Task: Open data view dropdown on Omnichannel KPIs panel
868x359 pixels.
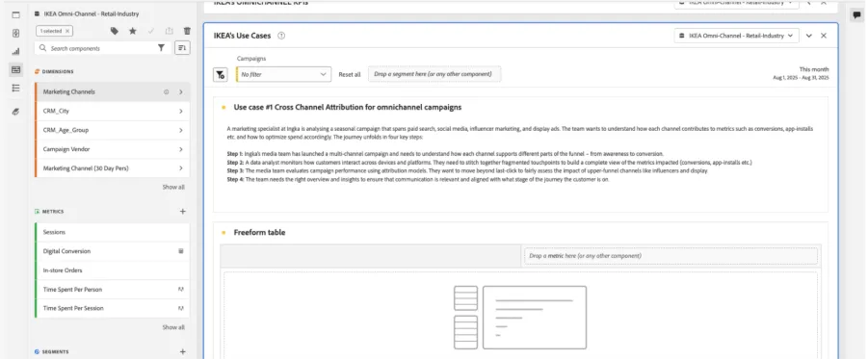Action: (x=736, y=3)
